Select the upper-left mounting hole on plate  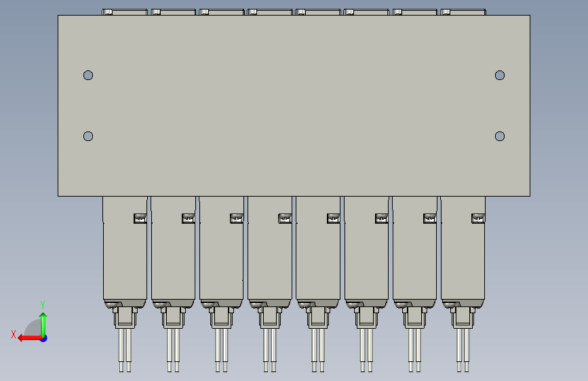coord(88,75)
